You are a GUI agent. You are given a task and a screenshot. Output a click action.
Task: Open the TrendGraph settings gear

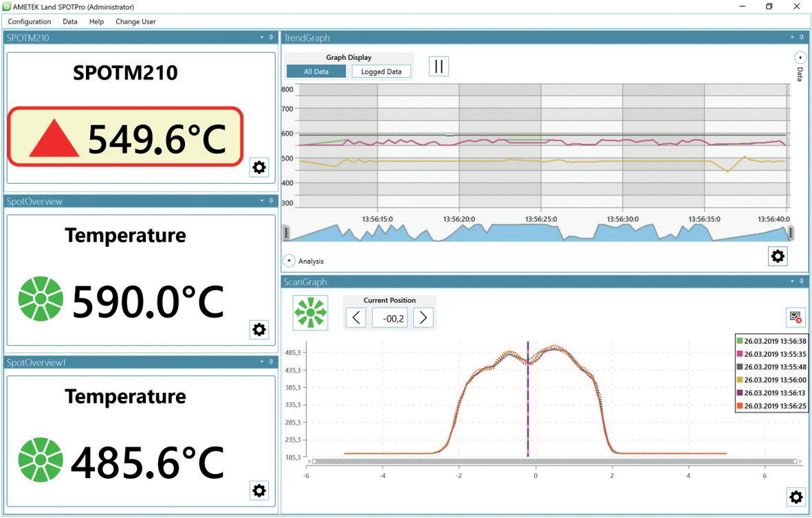coord(778,256)
